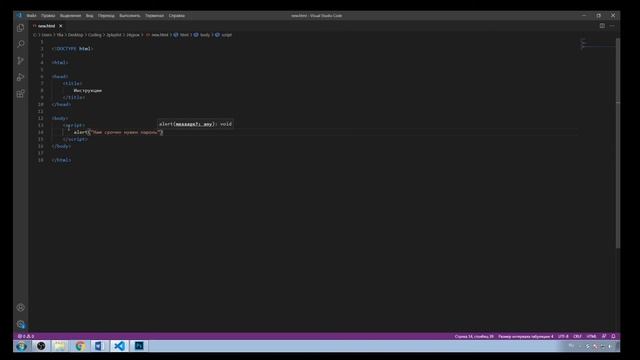Open the Выполнить menu
Screen dimensions: 640x360
coord(130,16)
